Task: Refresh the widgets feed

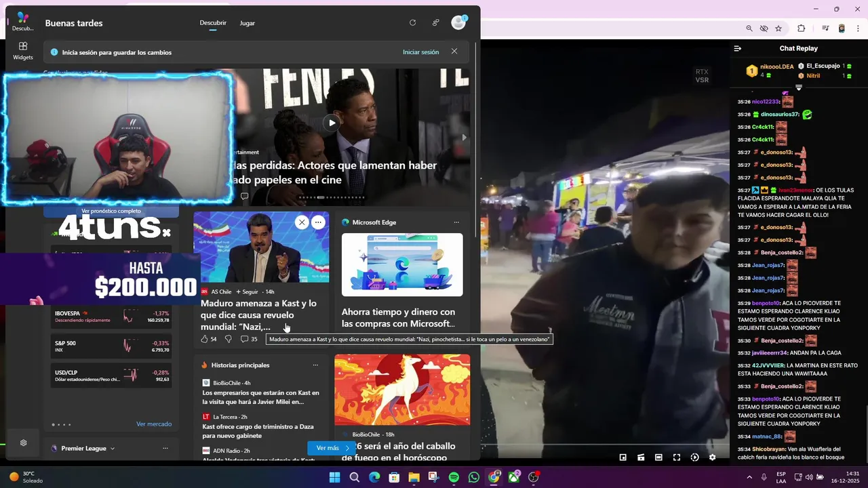Action: (412, 22)
